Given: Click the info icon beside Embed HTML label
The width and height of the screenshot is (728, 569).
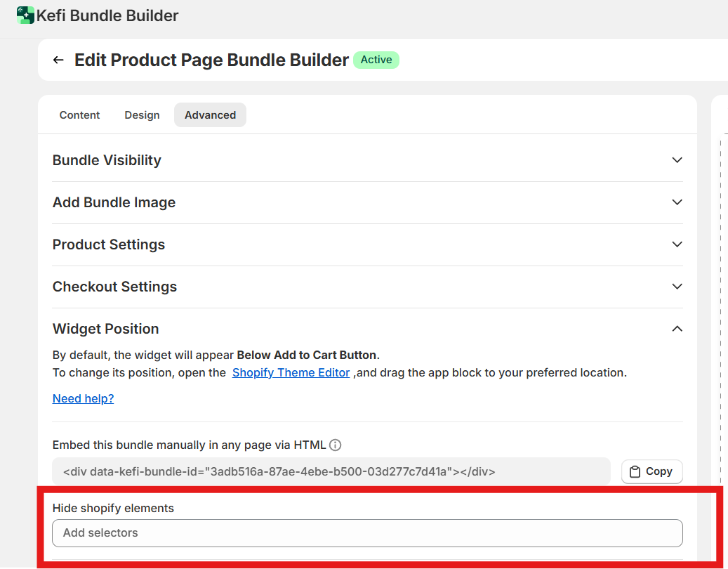Looking at the screenshot, I should click(x=336, y=445).
